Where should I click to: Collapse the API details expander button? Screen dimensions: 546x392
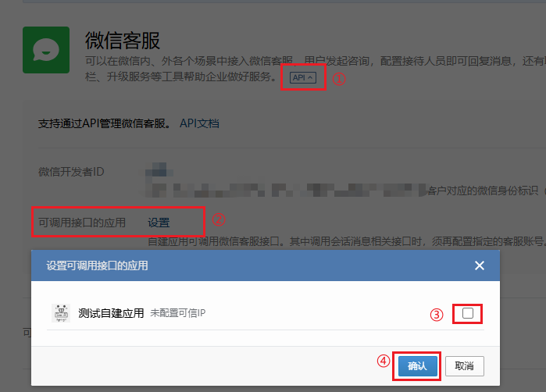pos(303,77)
